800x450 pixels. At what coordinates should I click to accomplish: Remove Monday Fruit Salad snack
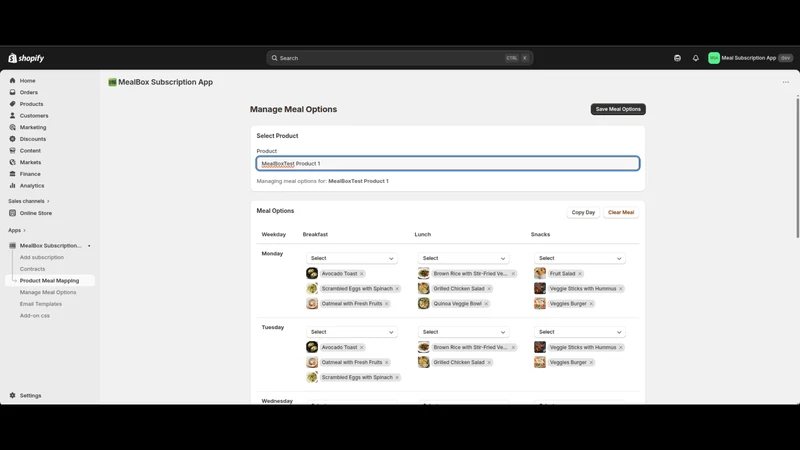pyautogui.click(x=580, y=274)
